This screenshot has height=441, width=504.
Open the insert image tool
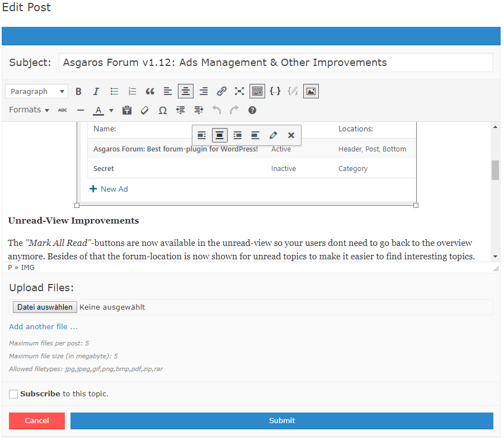[311, 91]
